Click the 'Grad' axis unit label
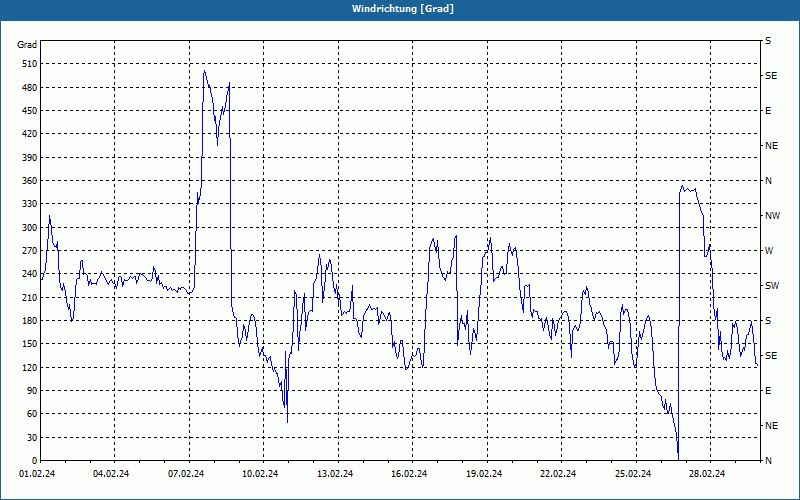 point(27,45)
